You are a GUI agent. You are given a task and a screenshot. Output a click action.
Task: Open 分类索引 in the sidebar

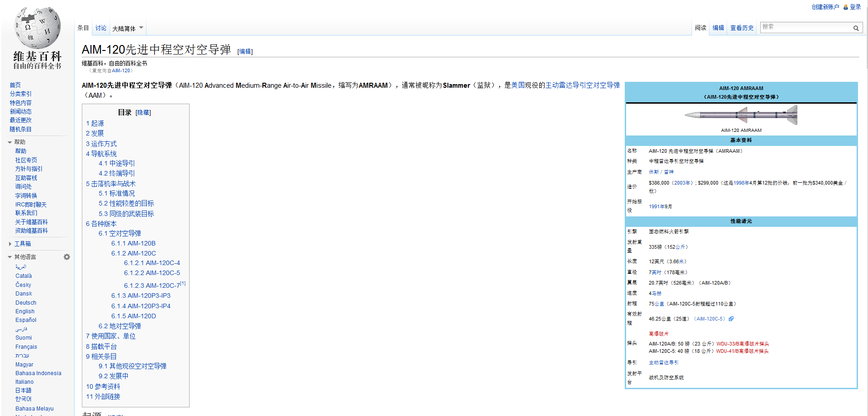(20, 94)
